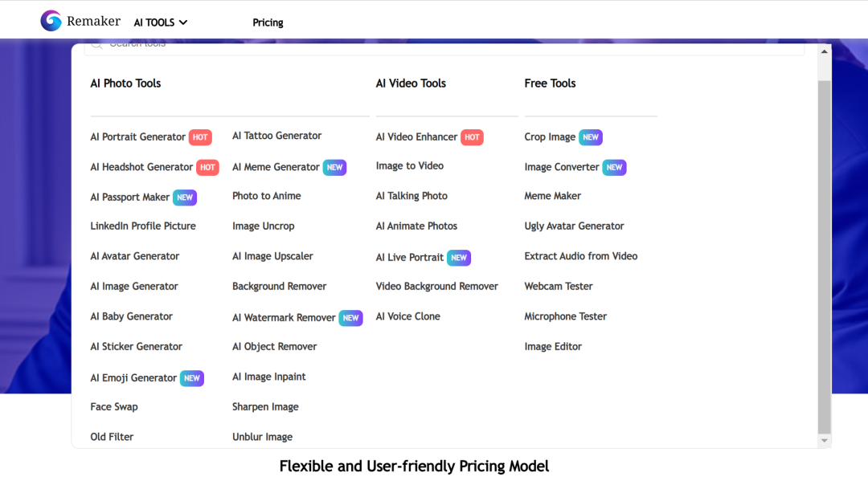The width and height of the screenshot is (868, 485).
Task: Choose Image to Video
Action: point(409,166)
